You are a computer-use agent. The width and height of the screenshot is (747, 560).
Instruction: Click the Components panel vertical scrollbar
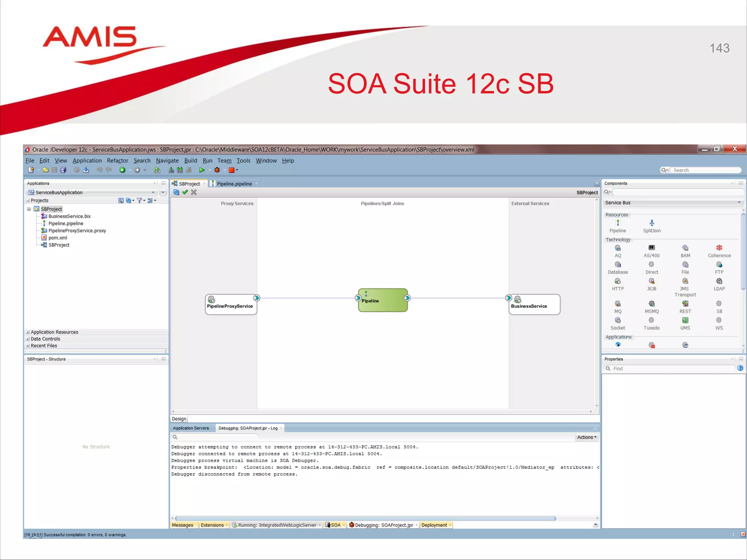[743, 251]
